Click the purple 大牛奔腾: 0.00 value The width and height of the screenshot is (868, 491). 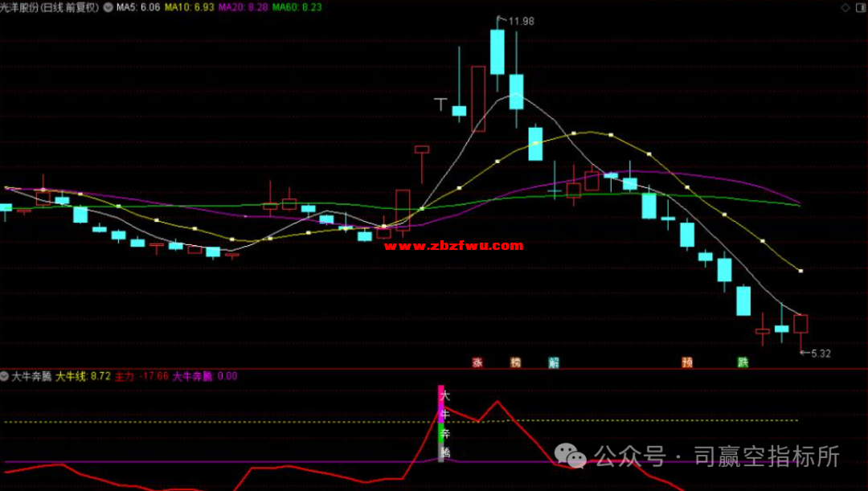(x=205, y=376)
